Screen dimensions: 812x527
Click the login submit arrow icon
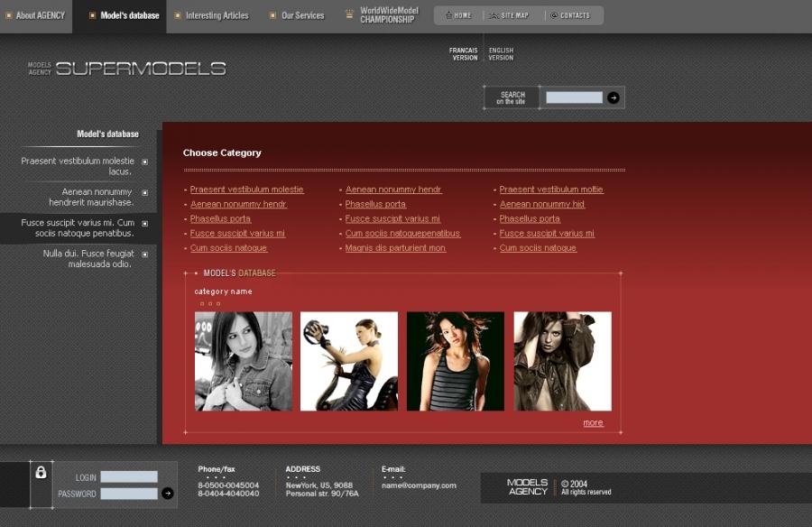coord(168,493)
